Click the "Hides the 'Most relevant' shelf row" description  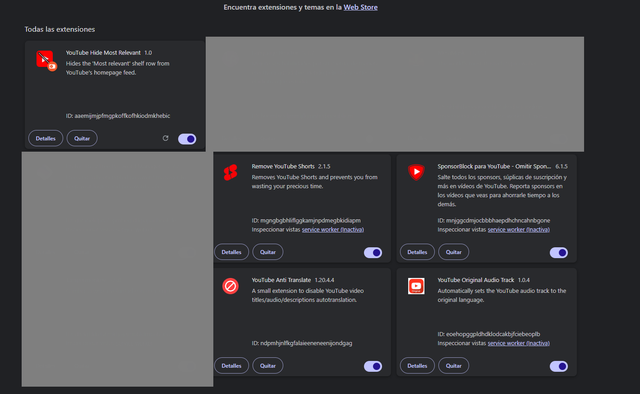(x=118, y=68)
